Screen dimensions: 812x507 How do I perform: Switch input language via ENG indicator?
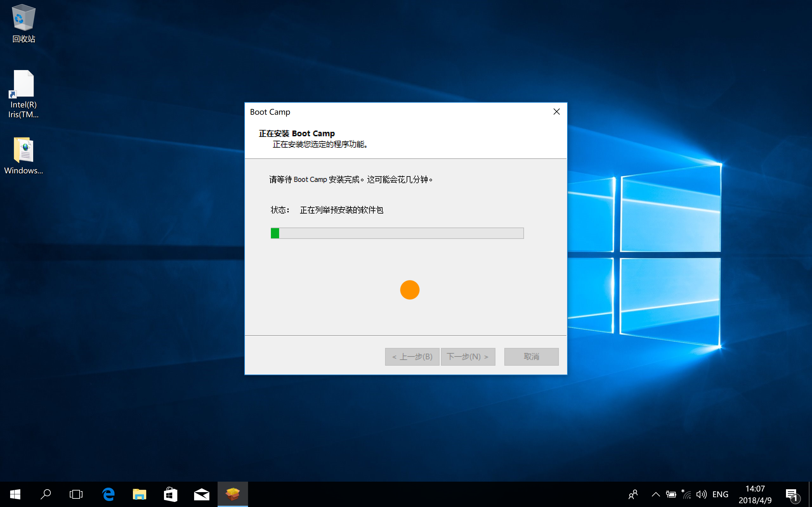pyautogui.click(x=720, y=494)
